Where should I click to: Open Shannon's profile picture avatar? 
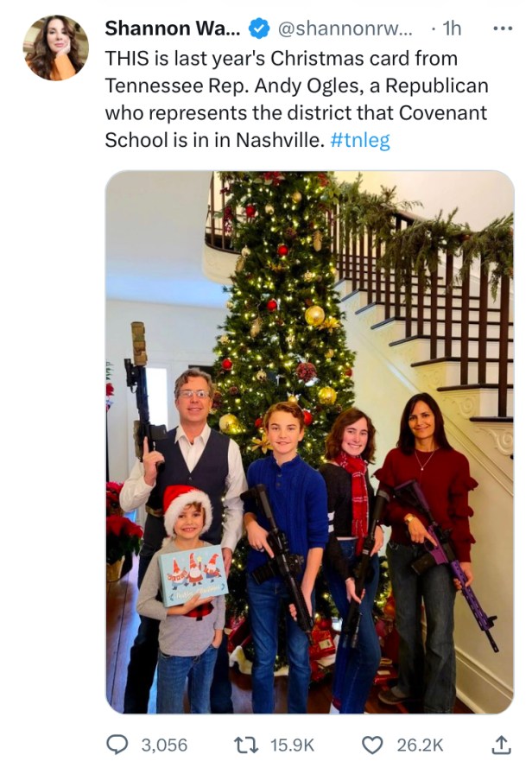[x=55, y=48]
